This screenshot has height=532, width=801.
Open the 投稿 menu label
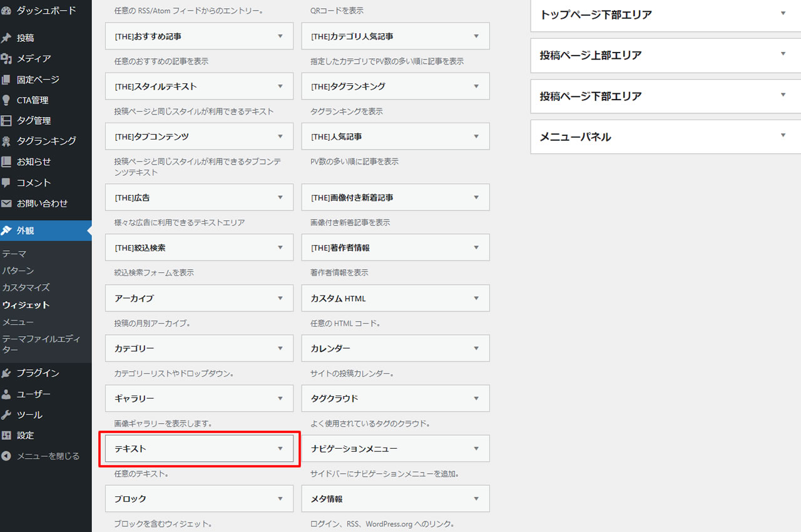[x=26, y=38]
